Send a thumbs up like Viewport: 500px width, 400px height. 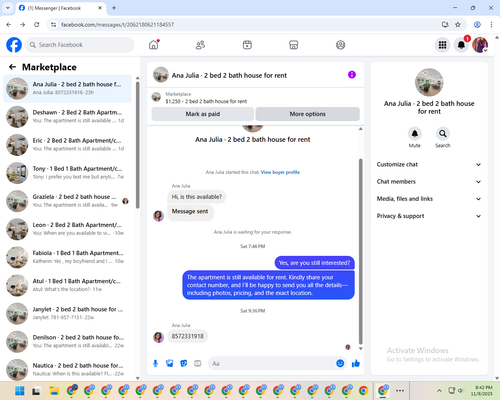point(356,363)
